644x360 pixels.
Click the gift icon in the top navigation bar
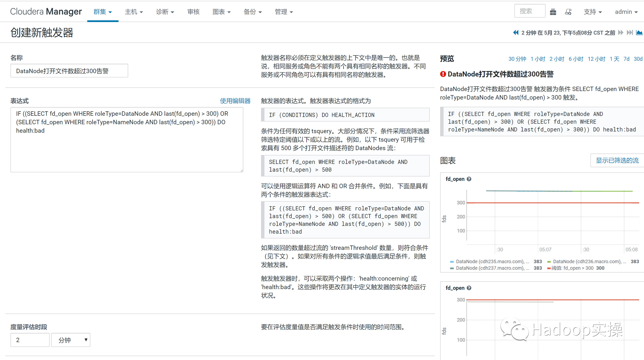coord(553,12)
